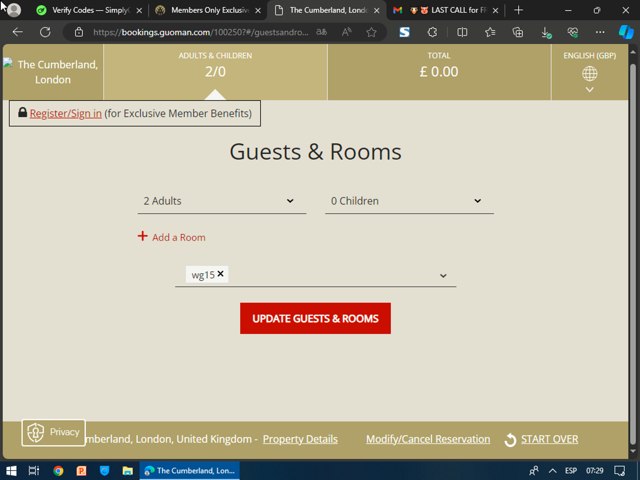Go back using the browser back arrow

[x=18, y=32]
